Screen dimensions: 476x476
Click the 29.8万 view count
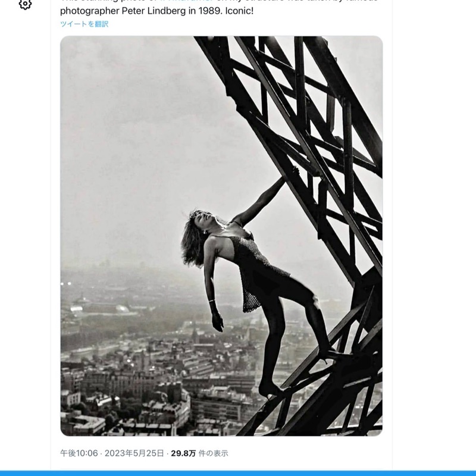(x=183, y=453)
